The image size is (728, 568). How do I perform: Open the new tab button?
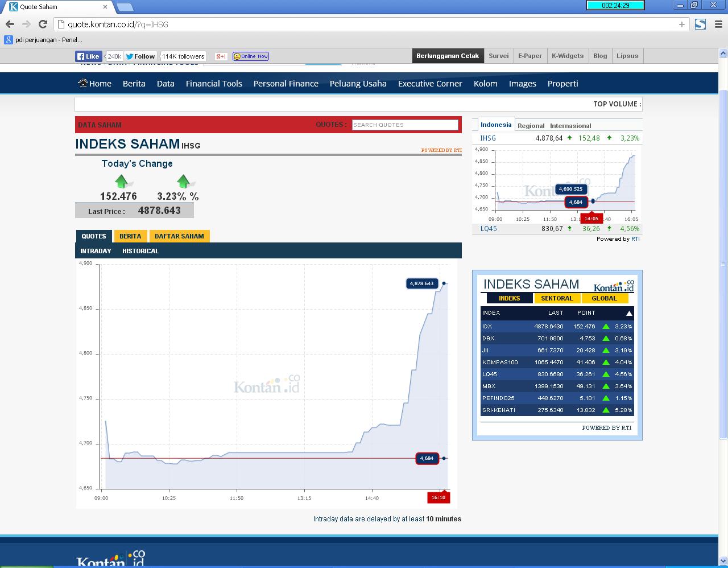(125, 7)
